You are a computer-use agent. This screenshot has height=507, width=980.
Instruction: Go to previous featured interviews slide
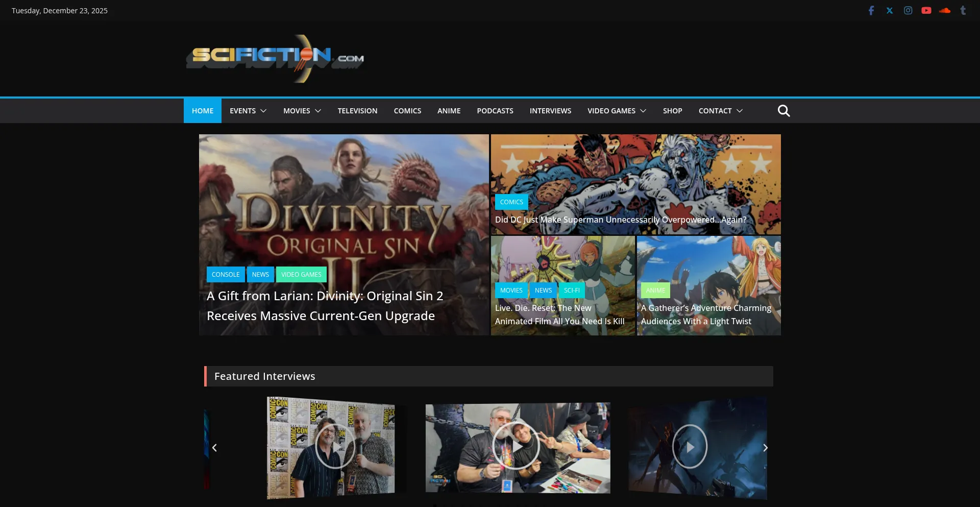pos(214,448)
